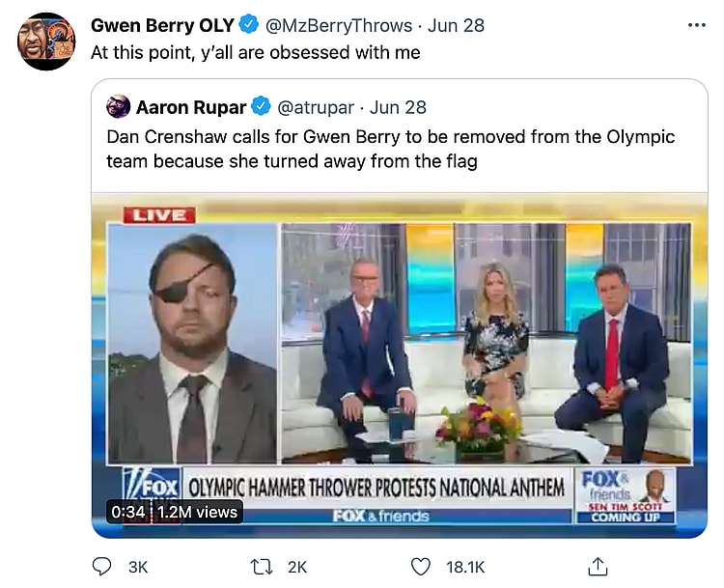This screenshot has width=724, height=588.
Task: Click the share upload icon
Action: 598,566
